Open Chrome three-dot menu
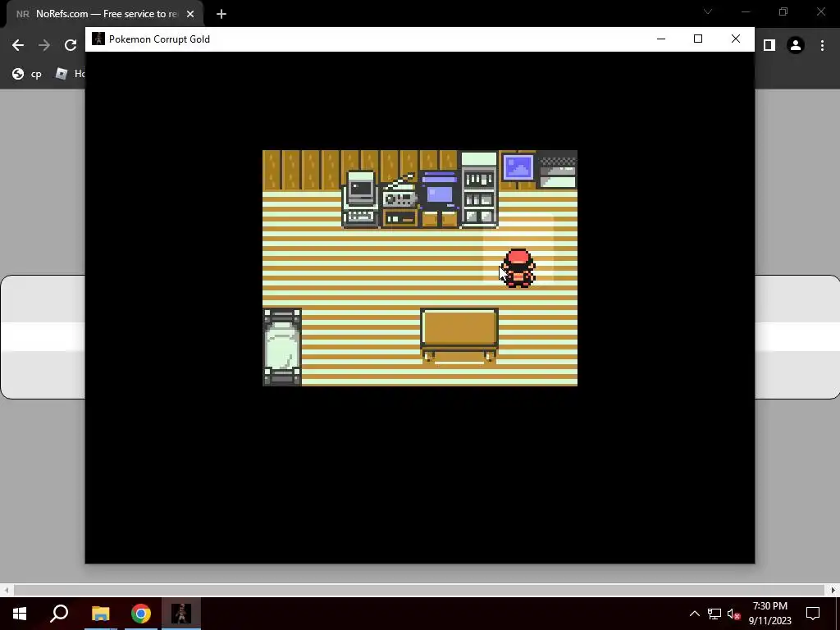Screen dimensions: 840x630 click(822, 45)
